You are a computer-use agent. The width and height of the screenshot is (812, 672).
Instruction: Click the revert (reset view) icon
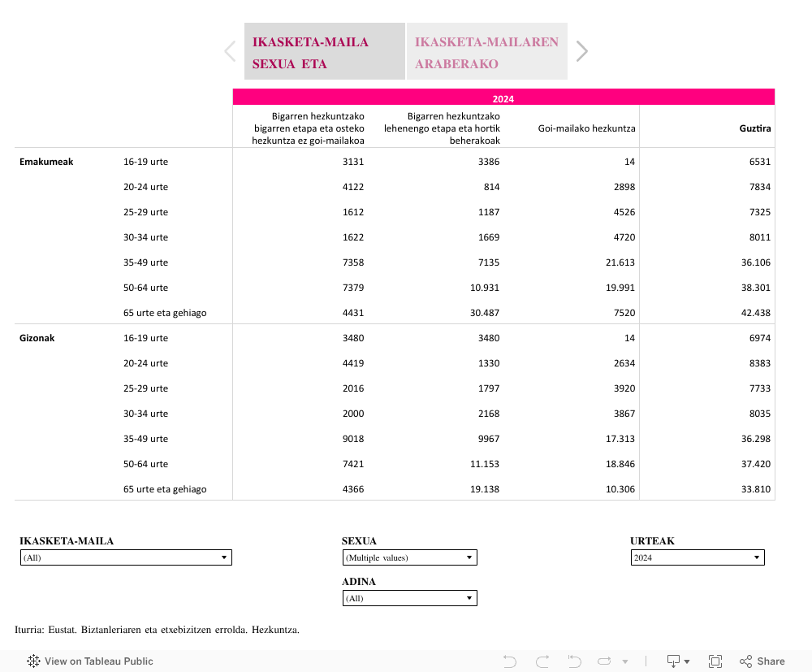click(574, 661)
